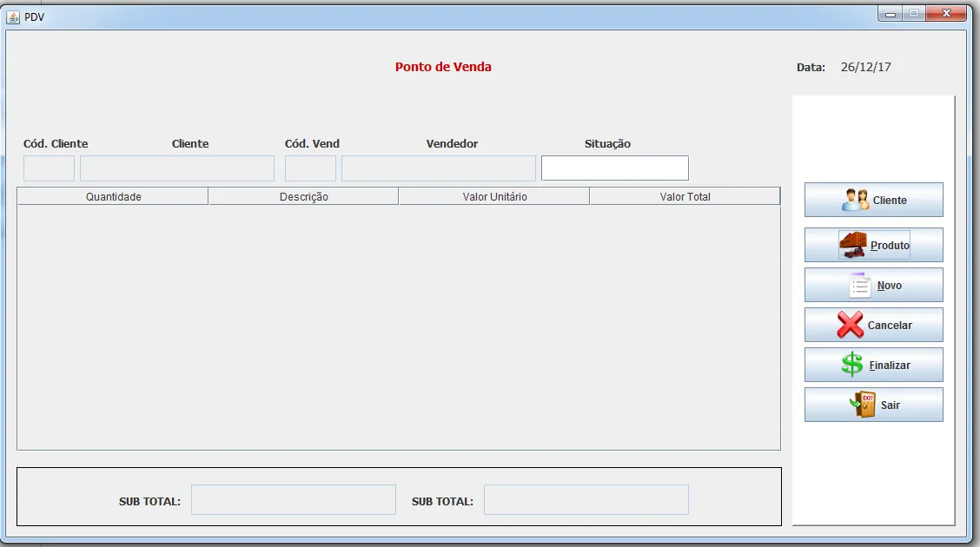Click the two-people Cliente icon

coord(855,200)
